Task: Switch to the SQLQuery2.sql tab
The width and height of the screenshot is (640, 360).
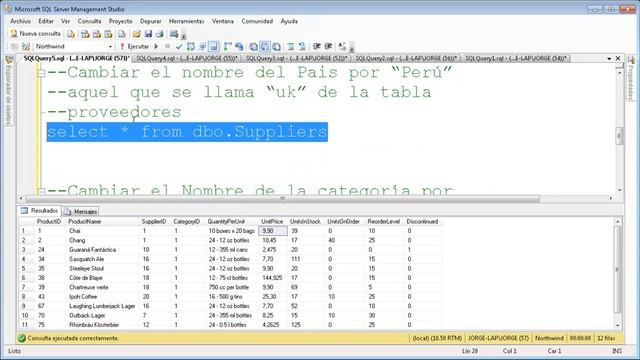Action: coord(406,59)
